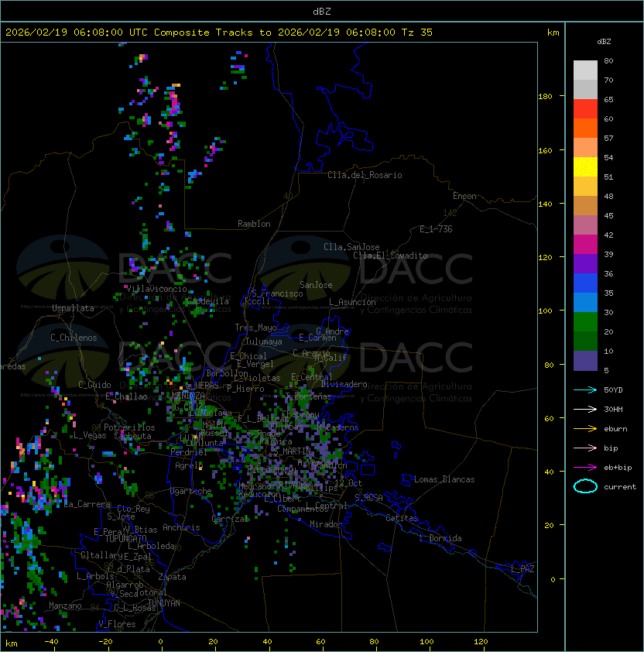Click the 20 dBZ green color swatch
Viewport: 644px width, 652px height.
click(x=585, y=341)
